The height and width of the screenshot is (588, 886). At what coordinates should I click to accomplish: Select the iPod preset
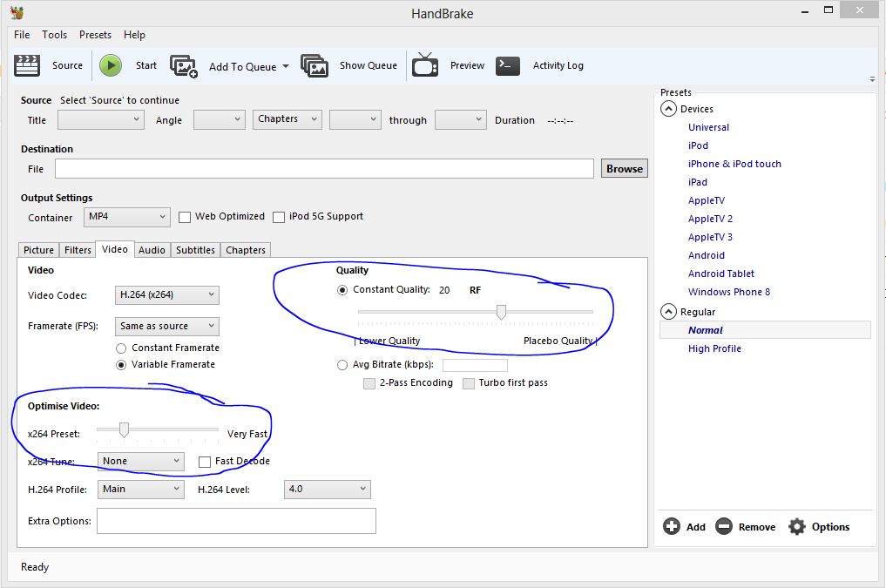pos(698,145)
